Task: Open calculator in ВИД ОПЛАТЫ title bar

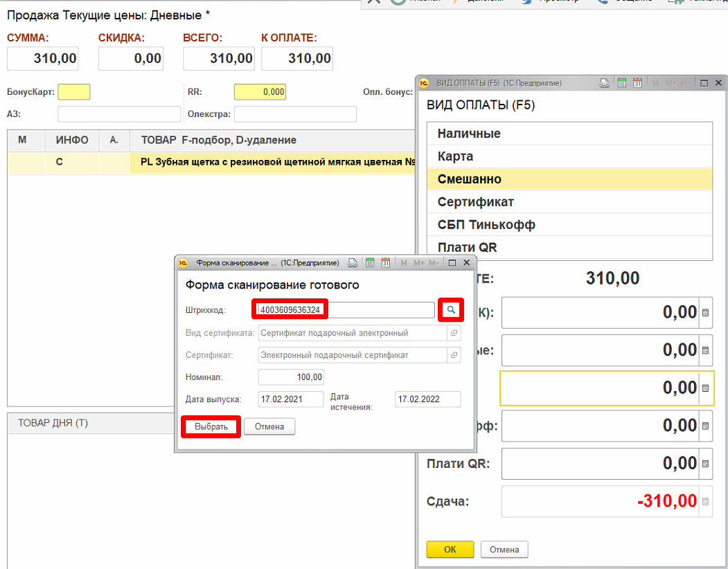Action: coord(621,83)
